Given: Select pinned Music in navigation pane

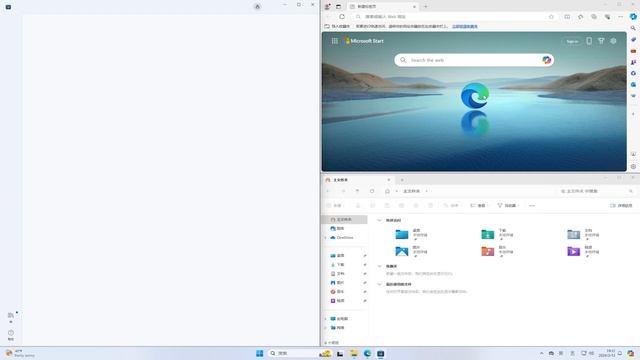Looking at the screenshot, I should coord(338,291).
